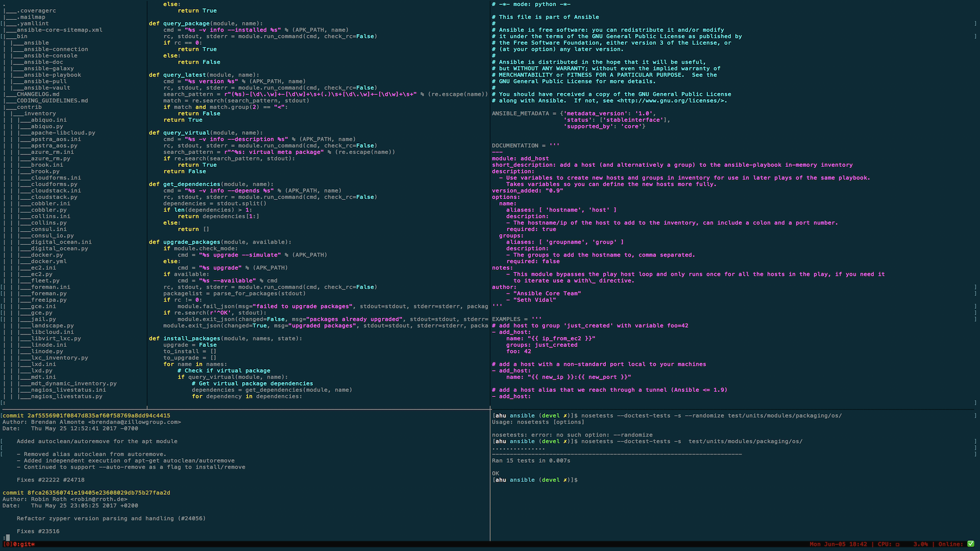The width and height of the screenshot is (980, 551).
Task: Open docker.py in the inventory tree
Action: click(x=47, y=255)
